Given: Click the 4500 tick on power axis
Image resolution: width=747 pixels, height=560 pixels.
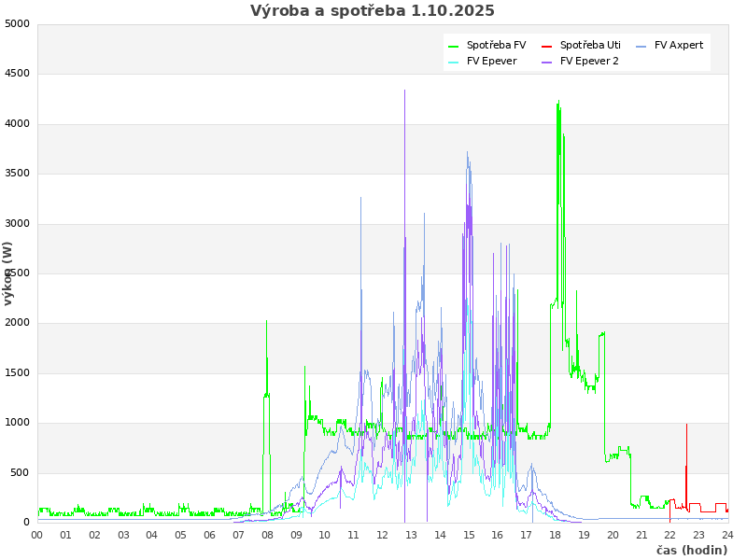Looking at the screenshot, I should 18,74.
